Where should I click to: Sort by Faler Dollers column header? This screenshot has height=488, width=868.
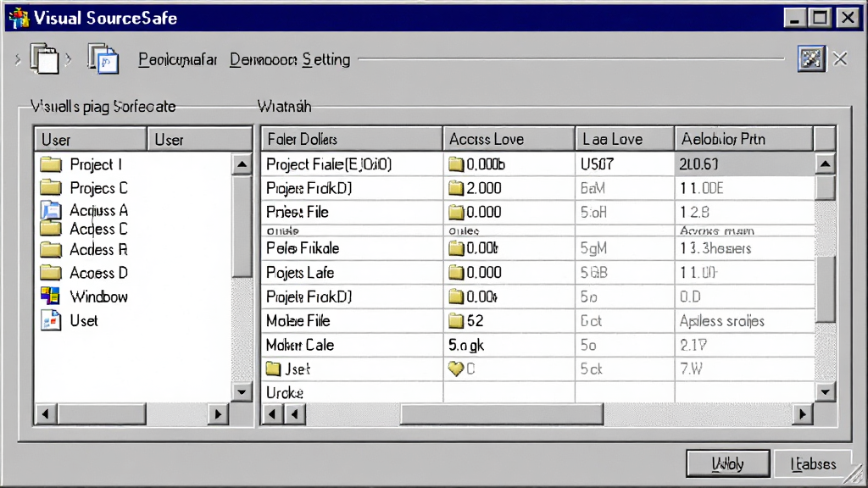pyautogui.click(x=352, y=139)
